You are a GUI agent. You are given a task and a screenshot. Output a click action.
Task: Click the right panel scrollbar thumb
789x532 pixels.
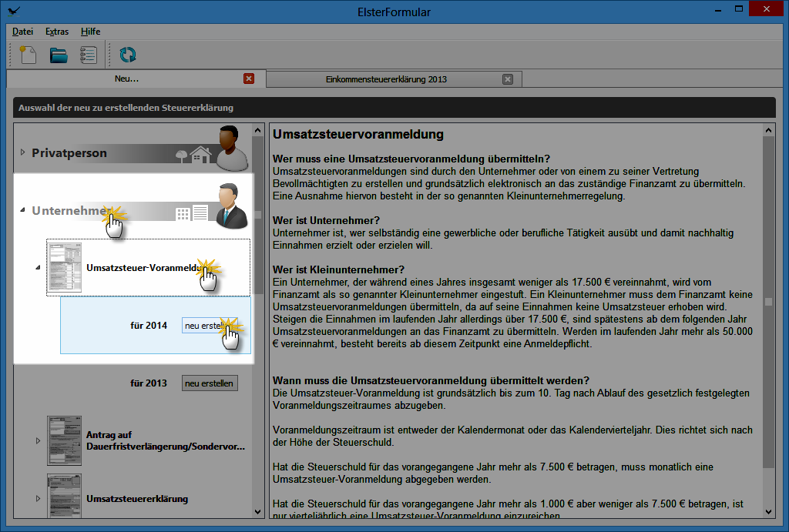tap(768, 302)
